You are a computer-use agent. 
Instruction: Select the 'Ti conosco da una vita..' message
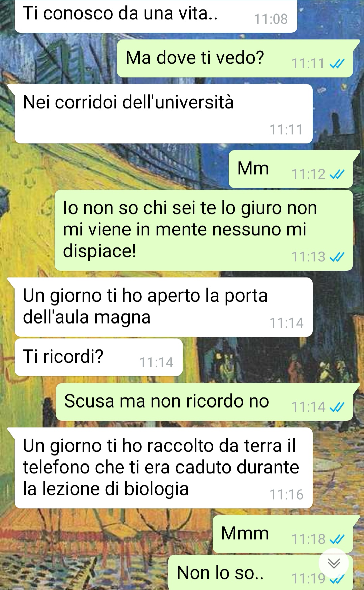tap(156, 16)
